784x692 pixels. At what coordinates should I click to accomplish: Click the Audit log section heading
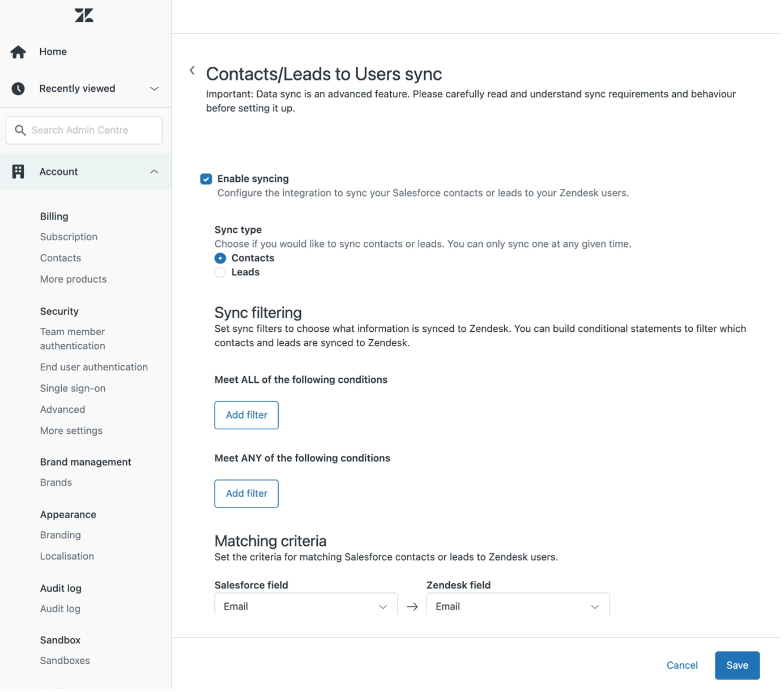(61, 590)
